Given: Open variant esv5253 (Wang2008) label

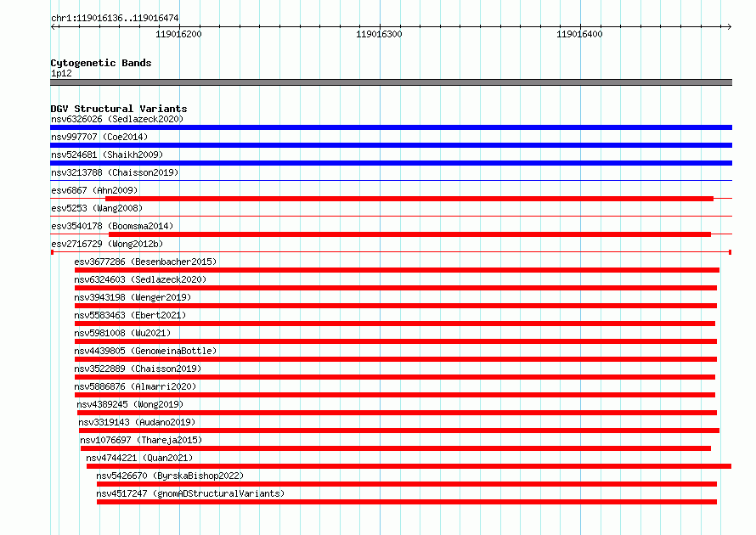Looking at the screenshot, I should coord(97,208).
